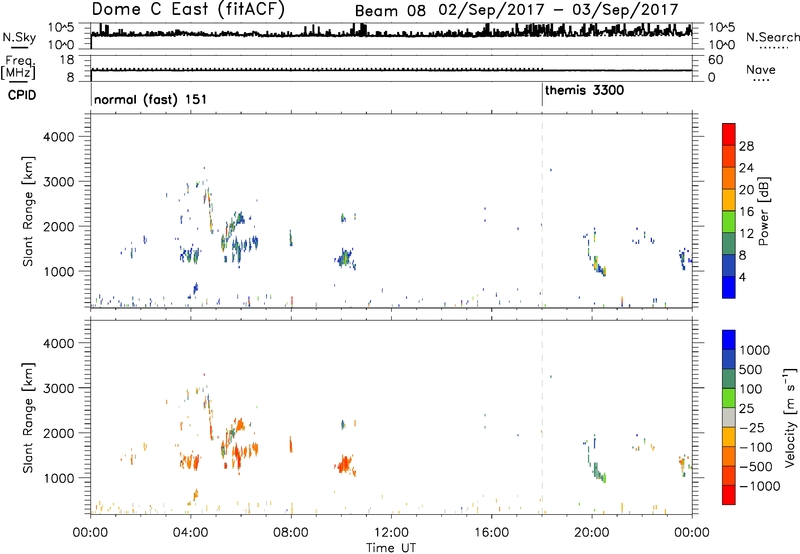Click the 'N.Search' legend label
800x554 pixels.
click(772, 37)
